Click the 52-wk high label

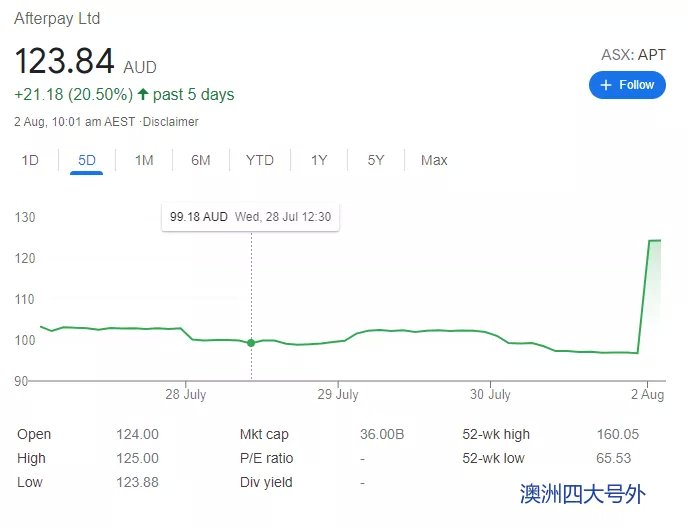tap(496, 434)
